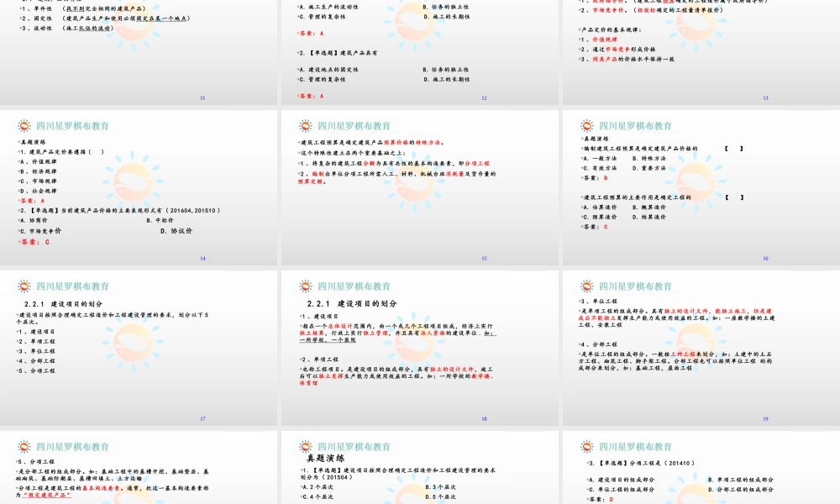Click the sun logo on slide 19
The width and height of the screenshot is (840, 504).
[x=586, y=286]
